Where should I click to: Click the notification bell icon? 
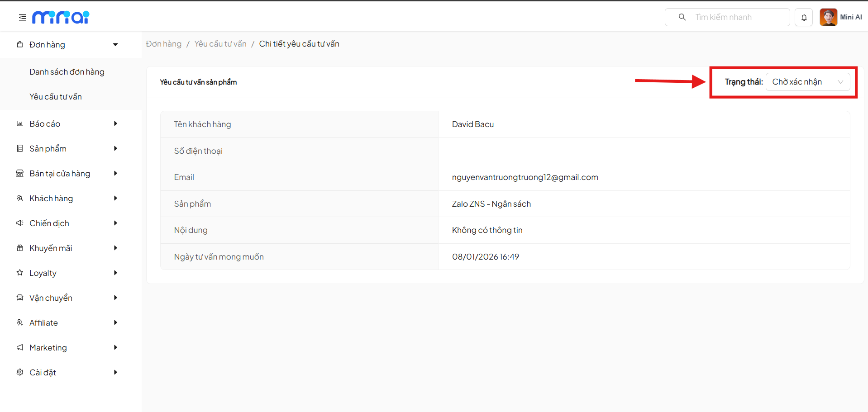pos(804,18)
